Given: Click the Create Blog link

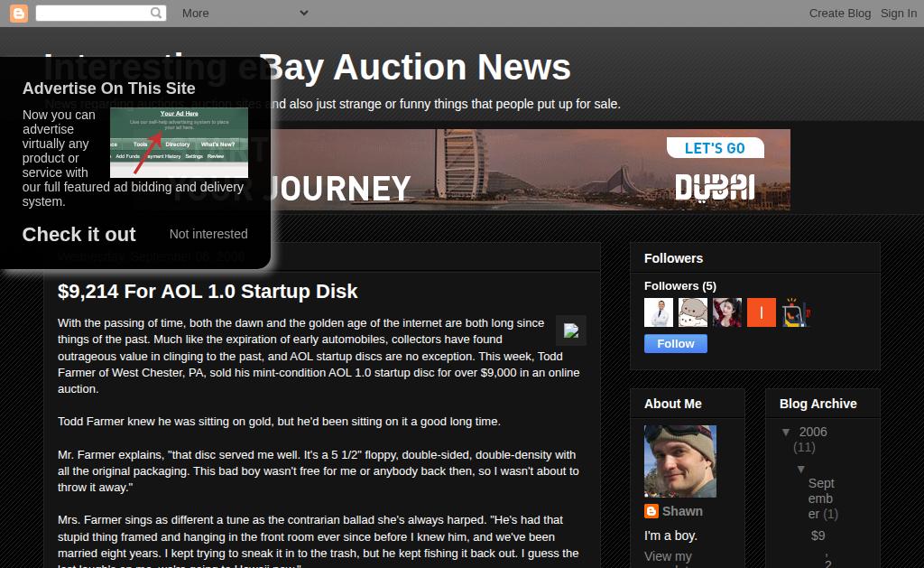Looking at the screenshot, I should [x=840, y=13].
